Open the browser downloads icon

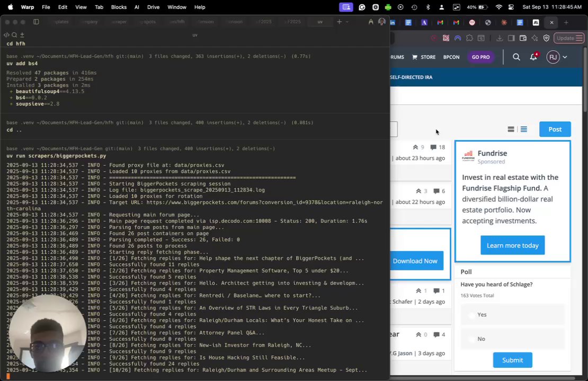[500, 38]
